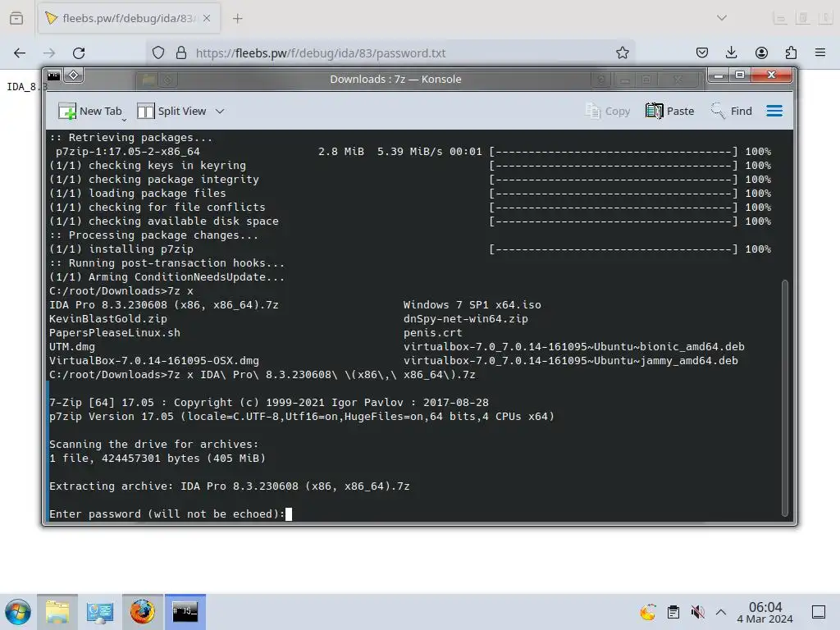Click 'PapersPleaseLinux.sh' in terminal output
The width and height of the screenshot is (840, 630).
click(115, 333)
